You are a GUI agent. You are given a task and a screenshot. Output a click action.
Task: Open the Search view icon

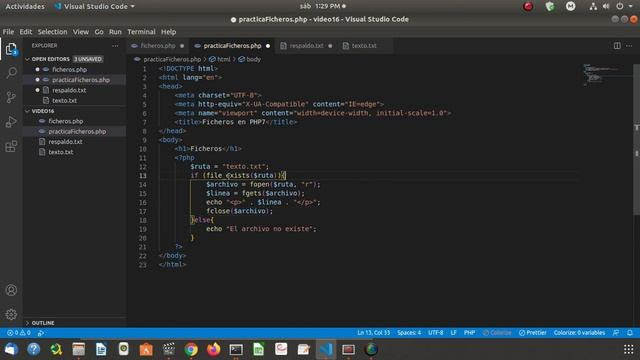click(x=11, y=73)
